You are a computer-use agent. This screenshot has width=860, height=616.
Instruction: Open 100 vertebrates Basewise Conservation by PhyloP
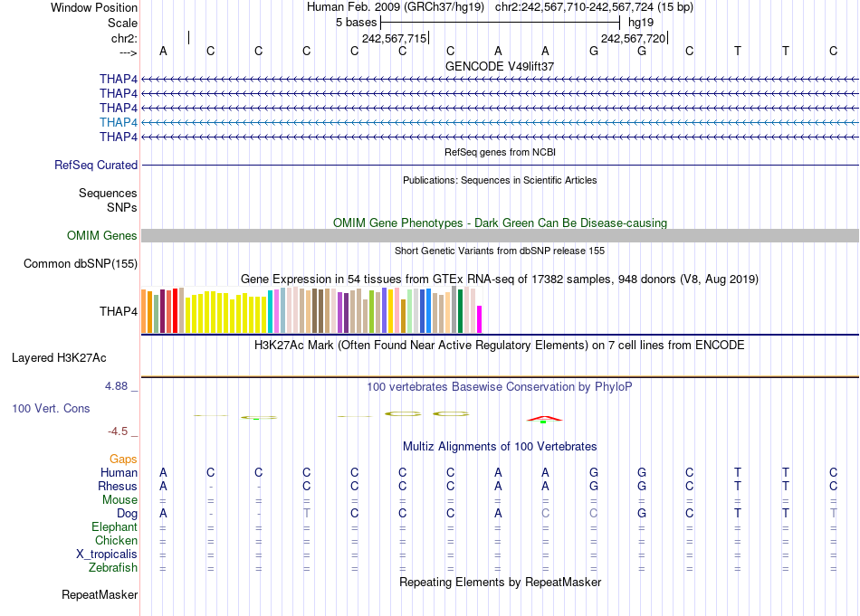tap(500, 387)
